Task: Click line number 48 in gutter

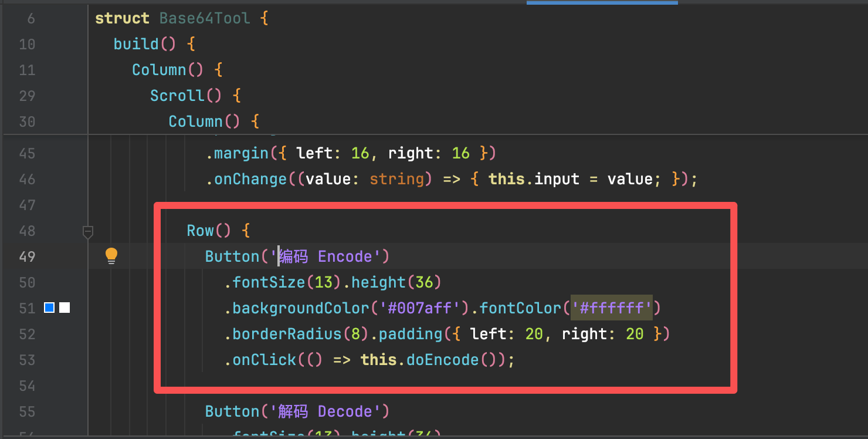Action: [x=27, y=231]
